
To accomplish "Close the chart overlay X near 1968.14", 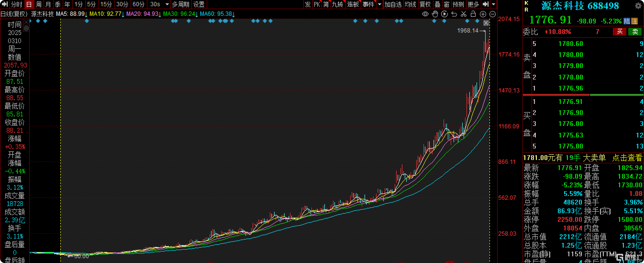I will [x=486, y=23].
